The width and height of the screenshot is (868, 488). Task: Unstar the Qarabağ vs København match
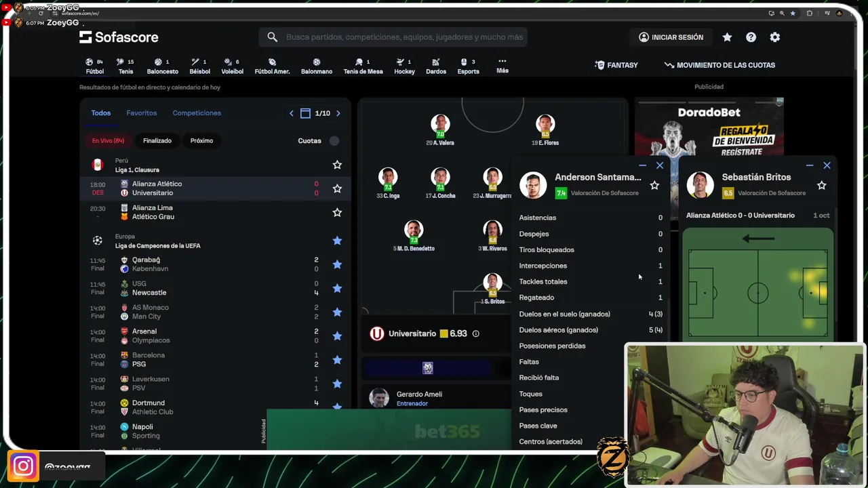click(x=337, y=264)
